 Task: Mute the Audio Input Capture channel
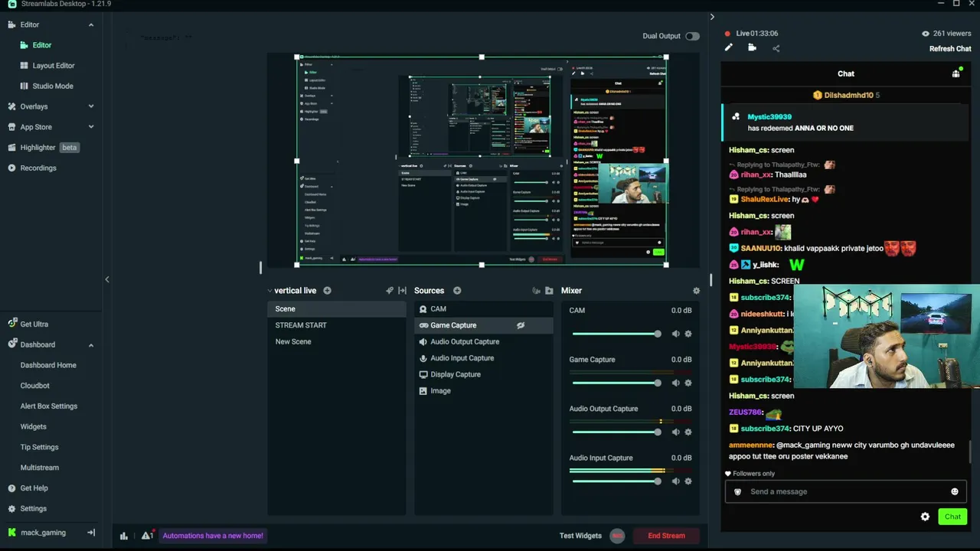pos(675,481)
